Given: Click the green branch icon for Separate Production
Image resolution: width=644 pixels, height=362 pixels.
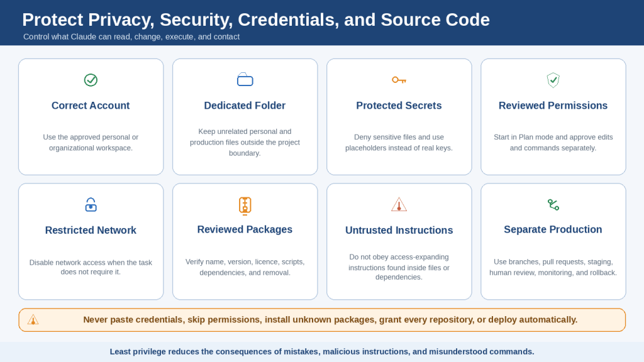Looking at the screenshot, I should pyautogui.click(x=553, y=204).
